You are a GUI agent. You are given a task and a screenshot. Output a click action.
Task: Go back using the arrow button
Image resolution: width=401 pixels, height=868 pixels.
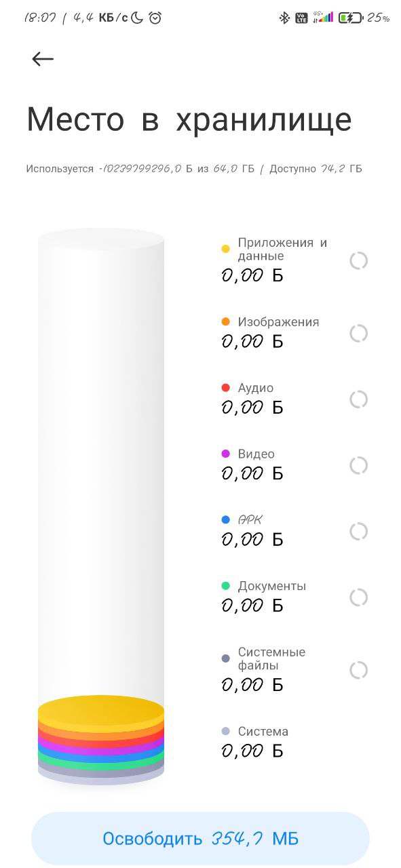42,59
